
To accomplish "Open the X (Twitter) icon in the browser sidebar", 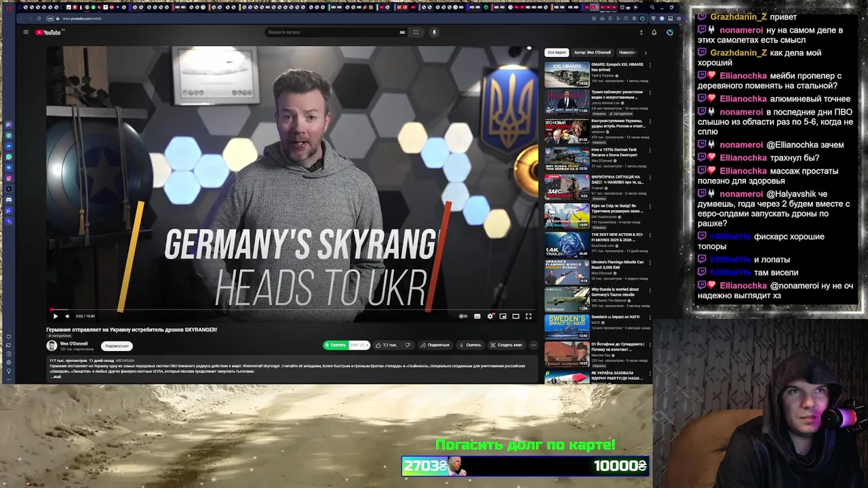I will tap(9, 189).
